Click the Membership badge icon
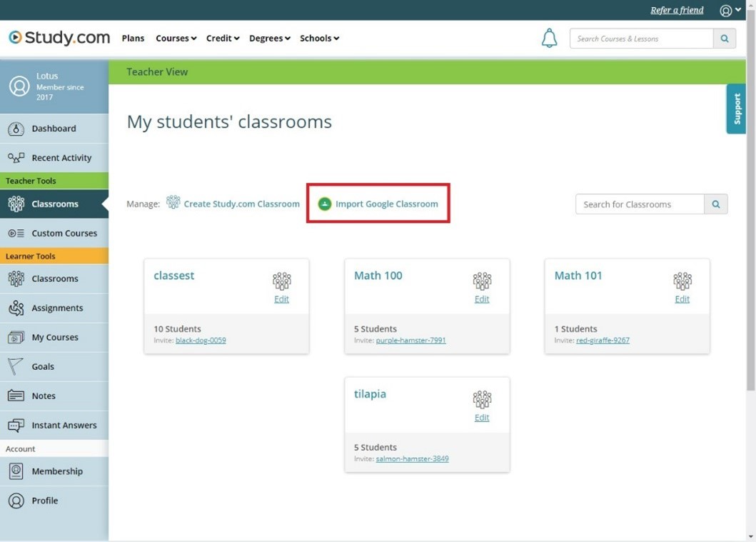756x542 pixels. pyautogui.click(x=16, y=471)
